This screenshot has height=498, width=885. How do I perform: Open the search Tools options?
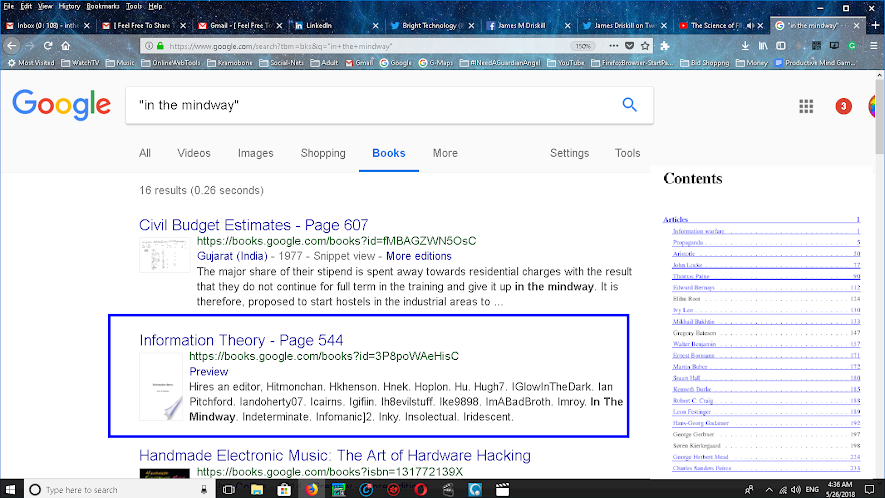coord(627,153)
